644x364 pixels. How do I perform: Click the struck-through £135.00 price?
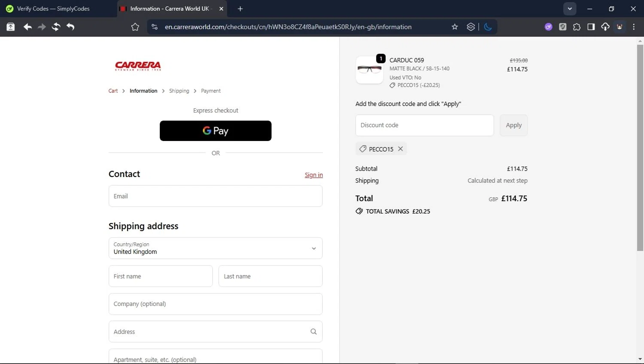coord(519,61)
